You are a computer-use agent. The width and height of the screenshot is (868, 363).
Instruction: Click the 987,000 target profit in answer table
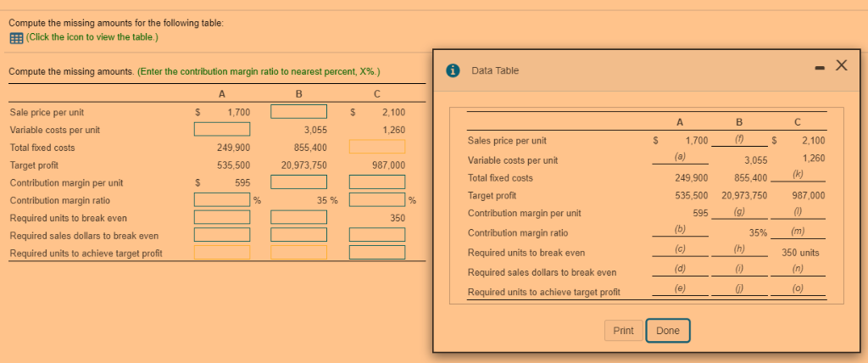pyautogui.click(x=388, y=165)
